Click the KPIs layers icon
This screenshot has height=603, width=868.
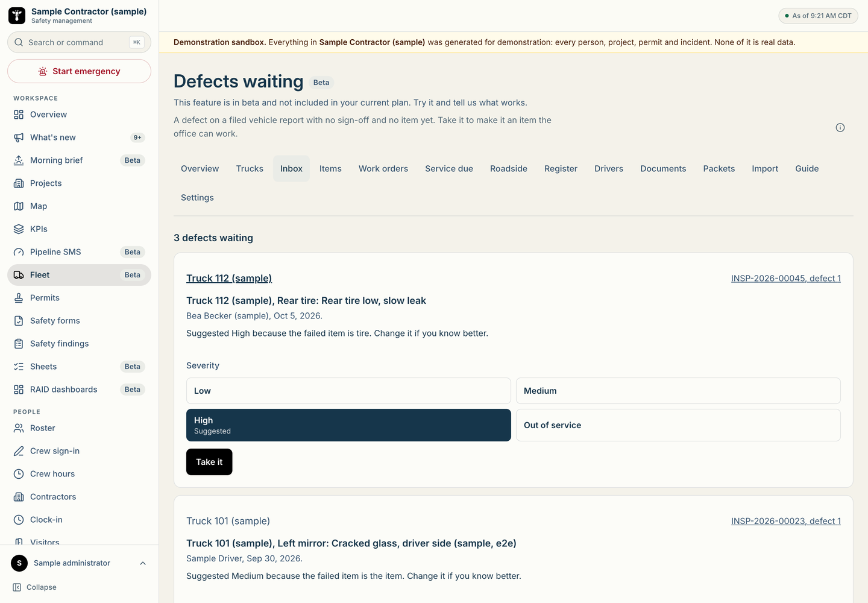pyautogui.click(x=19, y=229)
